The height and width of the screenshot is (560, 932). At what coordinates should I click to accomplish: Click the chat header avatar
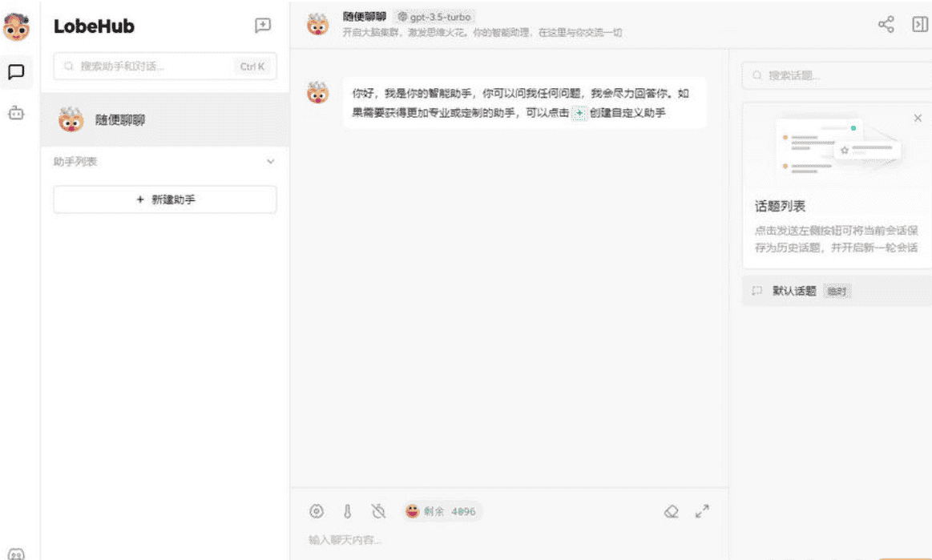pos(317,24)
